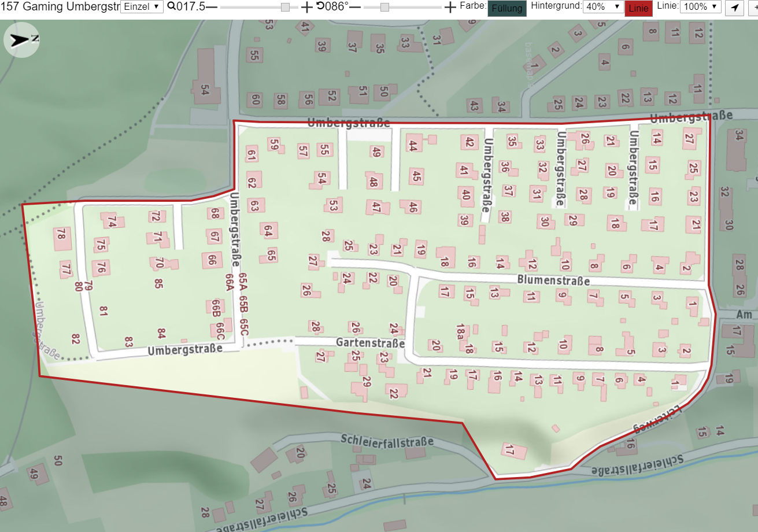758x532 pixels.
Task: Click the Blumenstraße street label
Action: pyautogui.click(x=554, y=280)
